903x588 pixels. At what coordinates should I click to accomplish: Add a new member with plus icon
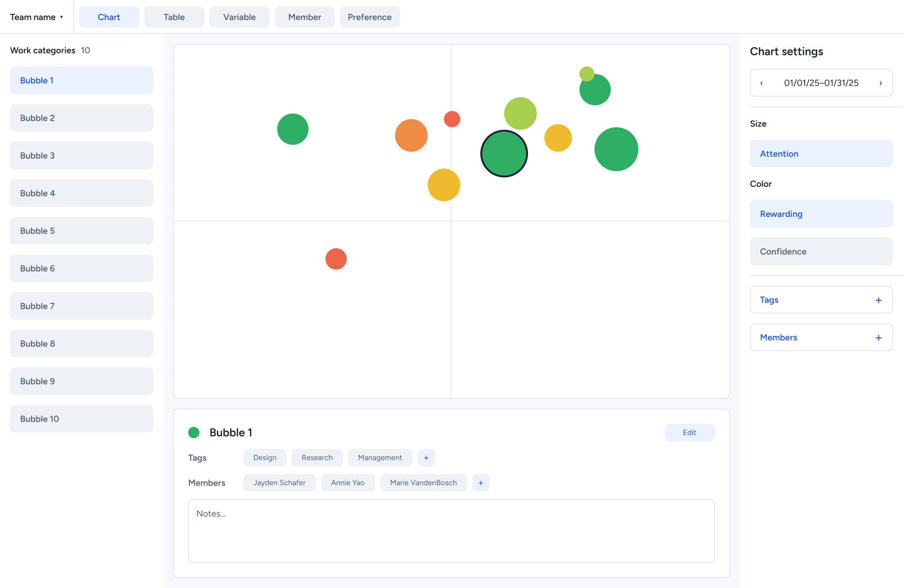[x=481, y=483]
